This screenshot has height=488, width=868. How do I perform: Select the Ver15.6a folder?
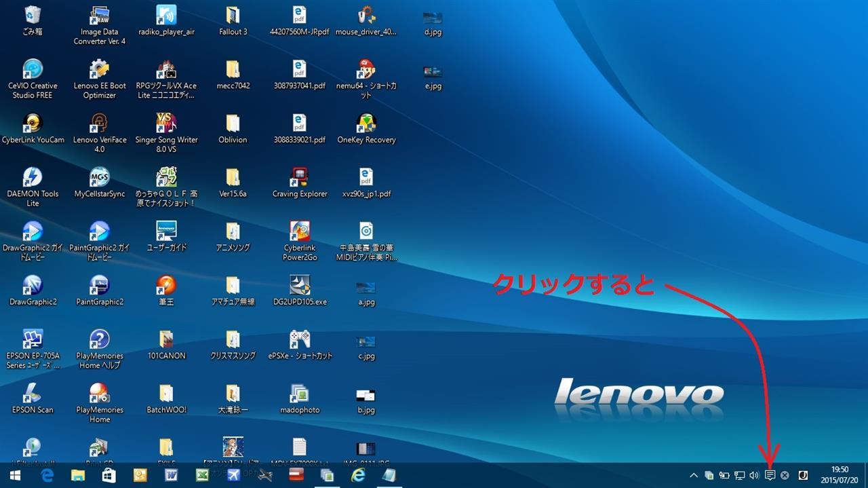(x=233, y=183)
